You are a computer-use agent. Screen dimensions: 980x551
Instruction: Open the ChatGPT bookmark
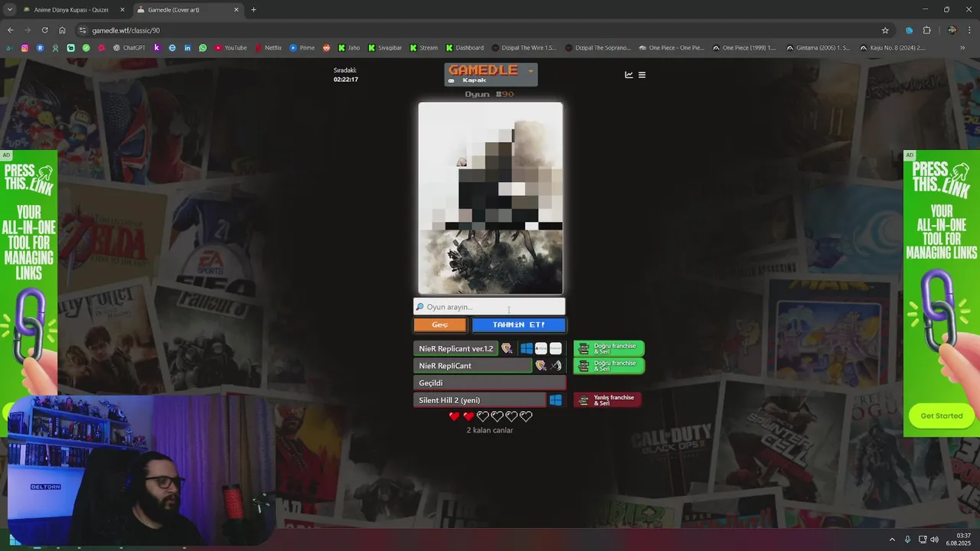point(129,47)
